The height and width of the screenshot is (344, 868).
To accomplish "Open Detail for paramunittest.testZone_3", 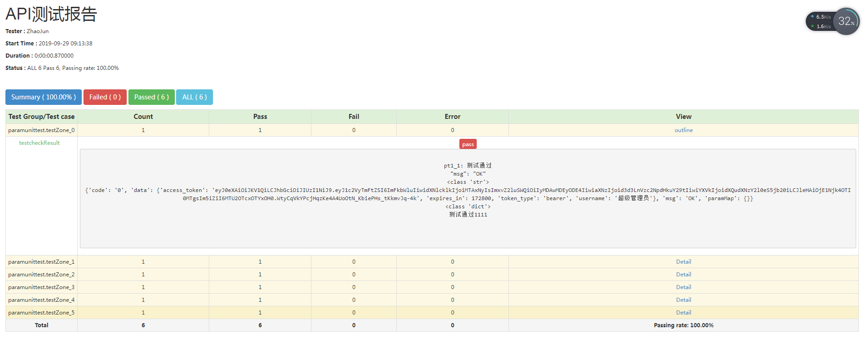I will (683, 287).
